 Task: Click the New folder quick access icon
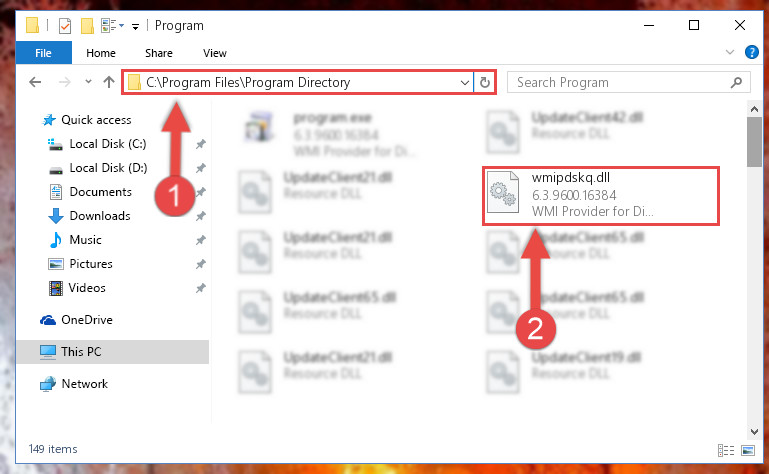[x=87, y=26]
